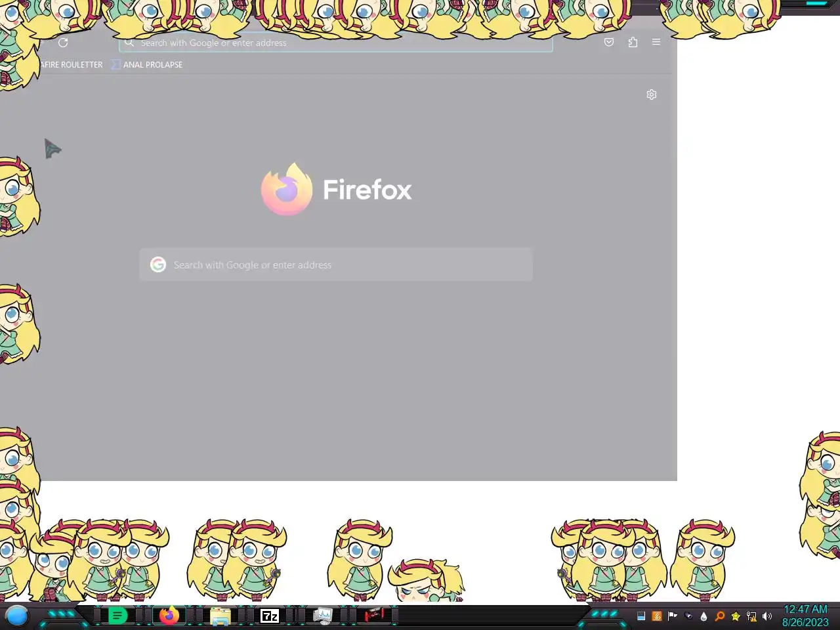Launch 7-Zip from the taskbar
Viewport: 840px width, 630px height.
270,616
